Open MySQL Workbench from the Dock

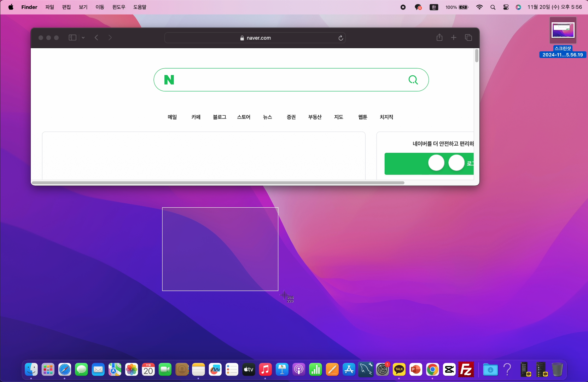366,370
